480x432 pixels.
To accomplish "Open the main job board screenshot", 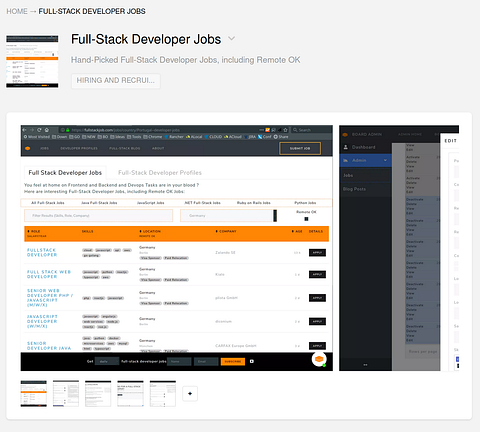I will [x=177, y=248].
